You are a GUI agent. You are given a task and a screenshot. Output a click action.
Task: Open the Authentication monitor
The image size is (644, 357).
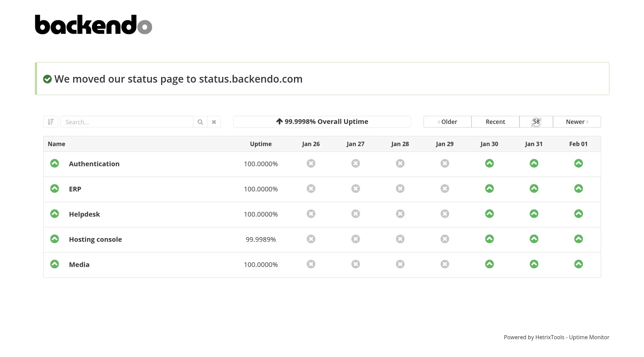point(94,164)
